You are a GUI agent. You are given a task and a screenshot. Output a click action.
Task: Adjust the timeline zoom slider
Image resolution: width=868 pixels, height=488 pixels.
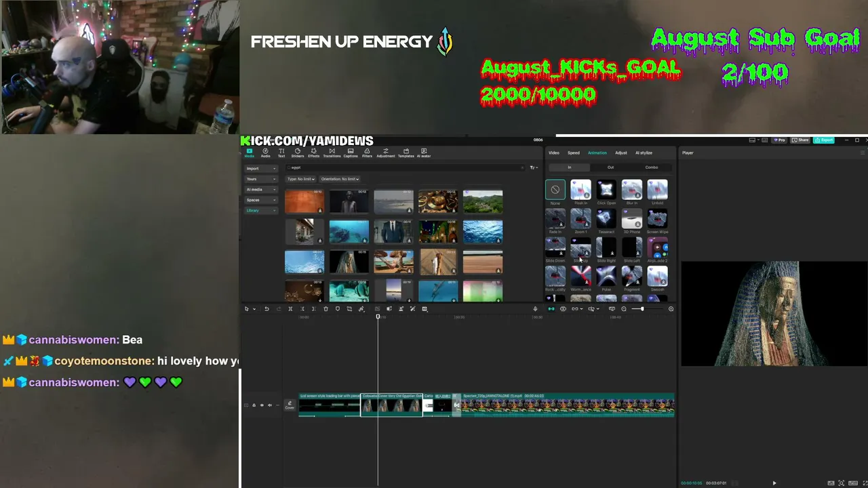[642, 309]
